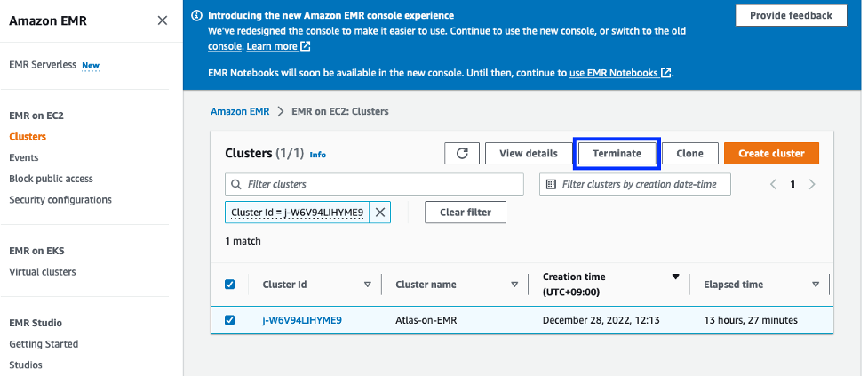The width and height of the screenshot is (868, 377).
Task: Click the calendar icon in date-time filter
Action: pos(551,184)
